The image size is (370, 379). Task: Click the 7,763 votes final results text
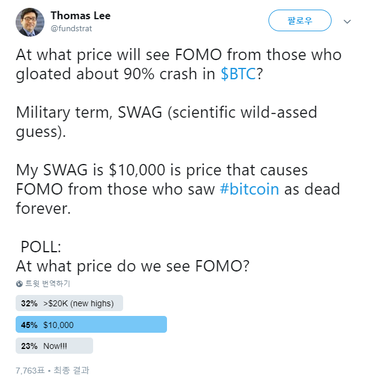coord(52,370)
